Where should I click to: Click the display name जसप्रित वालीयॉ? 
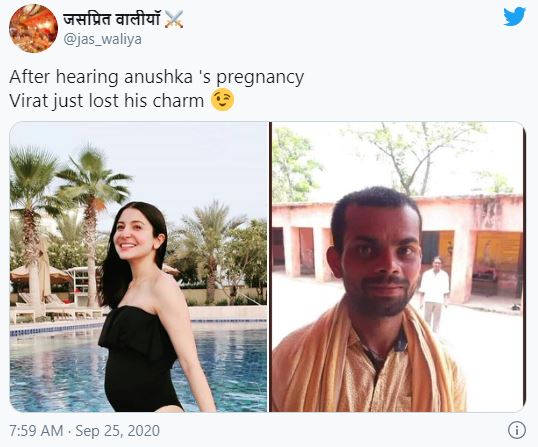click(112, 19)
